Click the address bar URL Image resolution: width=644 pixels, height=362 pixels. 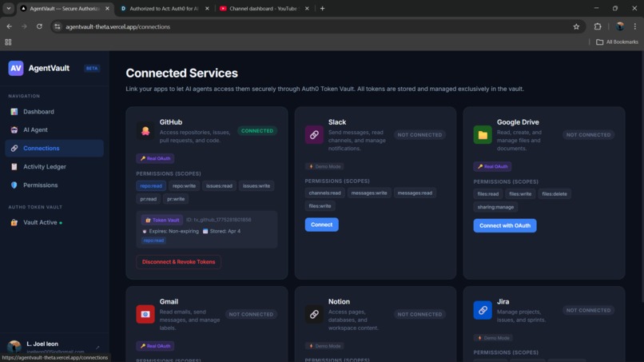click(x=118, y=26)
